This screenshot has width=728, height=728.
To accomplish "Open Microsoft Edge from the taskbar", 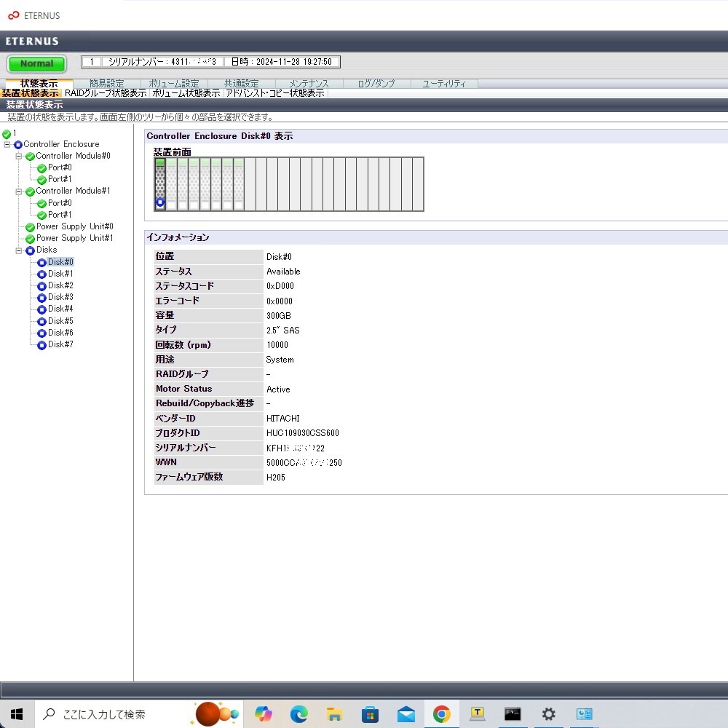I will click(x=299, y=714).
